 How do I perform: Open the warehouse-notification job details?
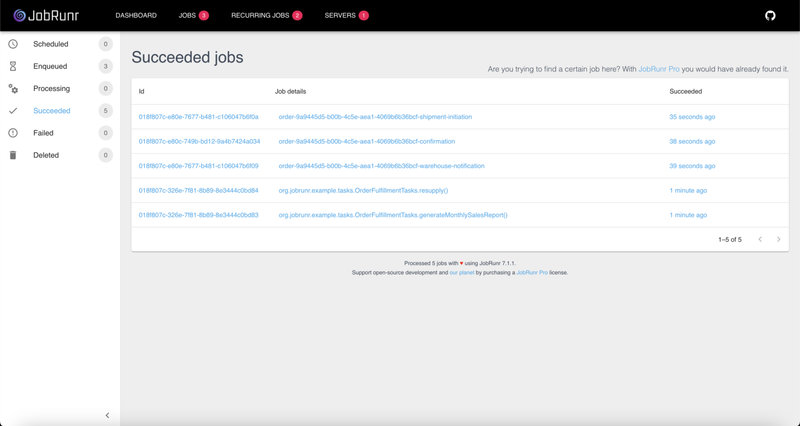382,166
